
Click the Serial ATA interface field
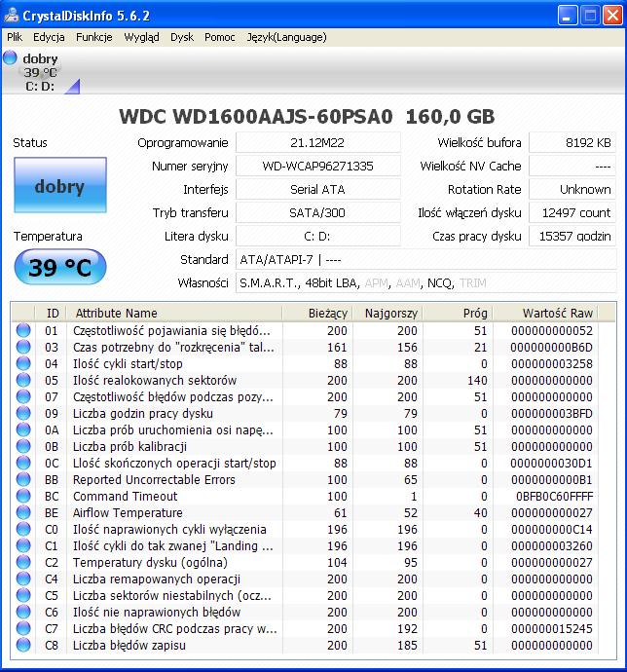(x=318, y=190)
